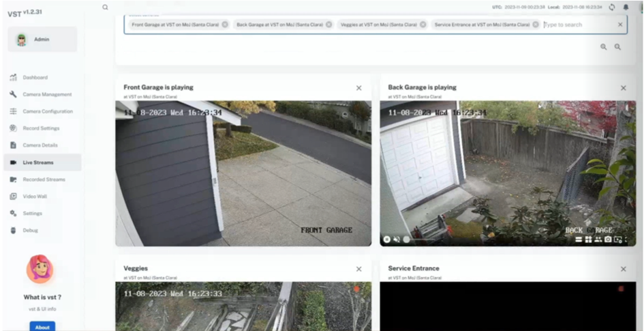This screenshot has height=331, width=644.
Task: Remove Veggies chip from camera selector
Action: tap(423, 25)
